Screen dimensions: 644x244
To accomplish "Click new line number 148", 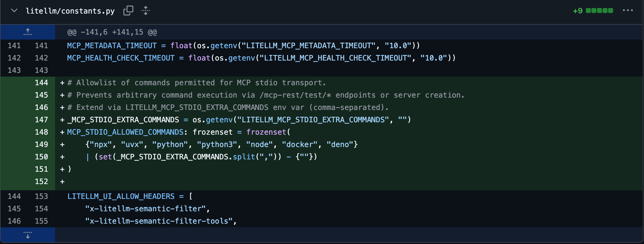I will click(41, 132).
